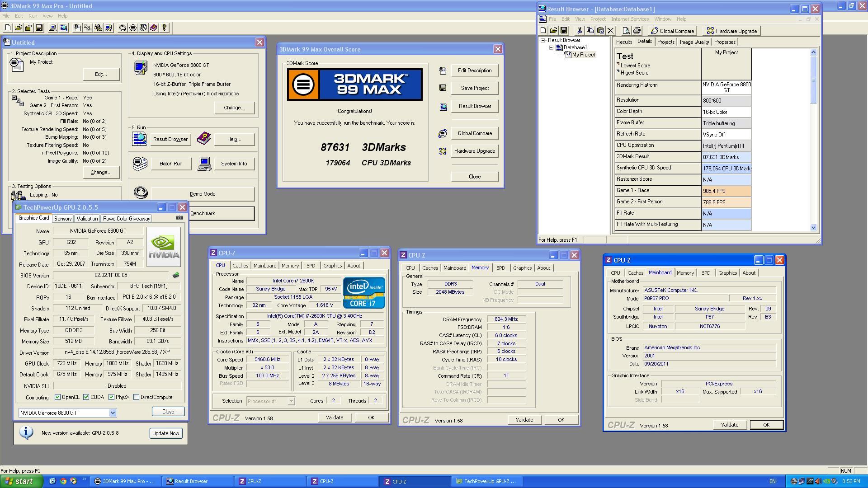Open the Run menu in 3DMark
This screenshot has height=488, width=868.
point(33,16)
